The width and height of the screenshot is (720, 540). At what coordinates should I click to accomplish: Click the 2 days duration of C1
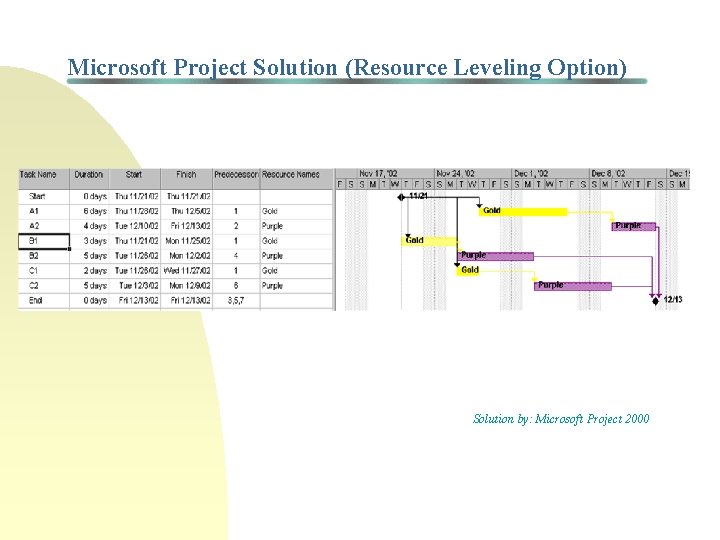click(89, 271)
